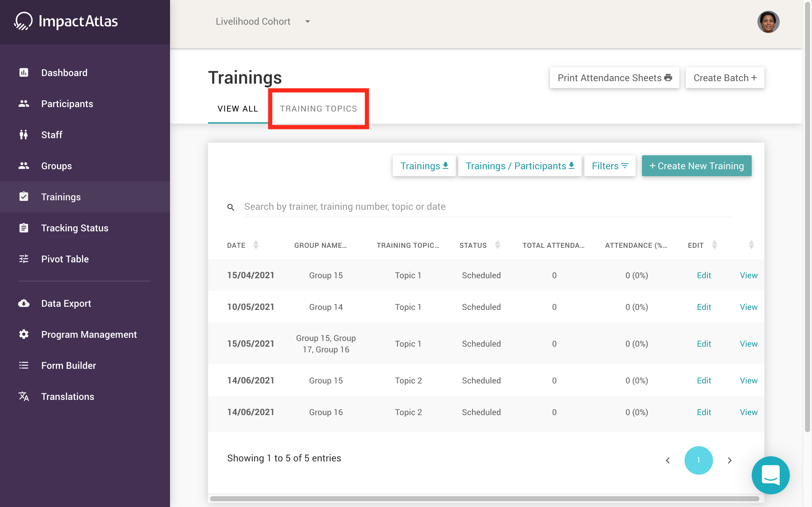
Task: Switch to the VIEW ALL tab
Action: [x=238, y=108]
